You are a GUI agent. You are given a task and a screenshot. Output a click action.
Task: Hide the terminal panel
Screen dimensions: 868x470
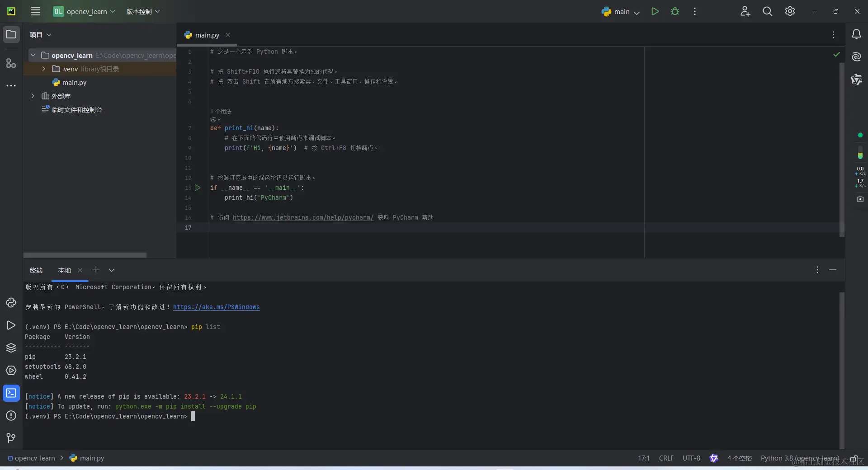tap(833, 270)
